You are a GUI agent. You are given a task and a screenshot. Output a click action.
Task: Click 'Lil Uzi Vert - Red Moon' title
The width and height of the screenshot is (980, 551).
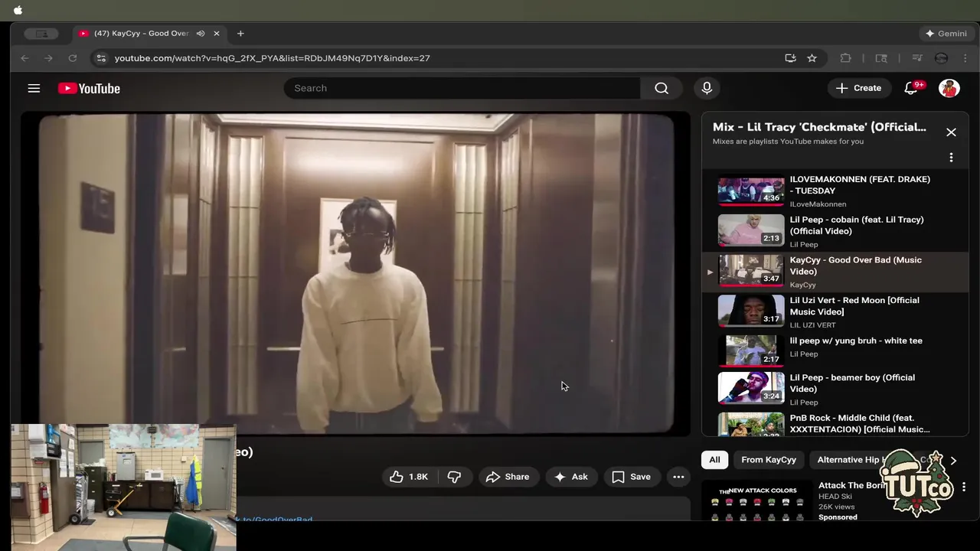pyautogui.click(x=854, y=306)
